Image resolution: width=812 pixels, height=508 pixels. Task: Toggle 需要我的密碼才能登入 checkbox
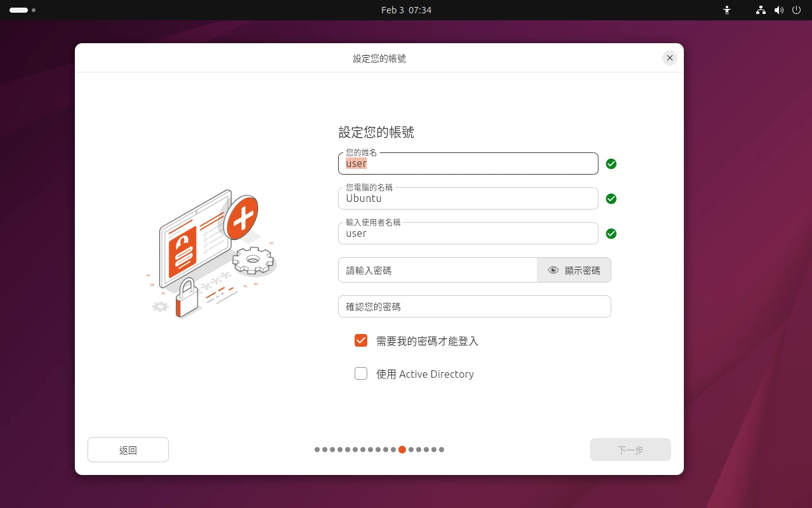pos(361,340)
